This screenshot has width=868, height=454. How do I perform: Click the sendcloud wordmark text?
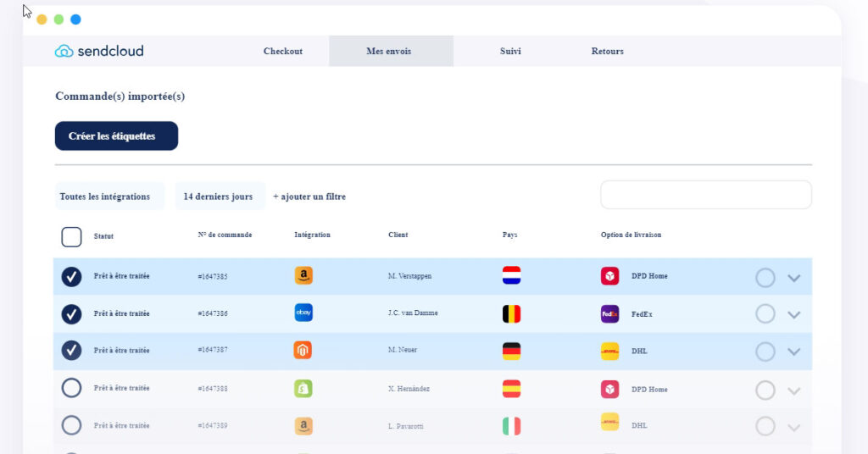[111, 51]
